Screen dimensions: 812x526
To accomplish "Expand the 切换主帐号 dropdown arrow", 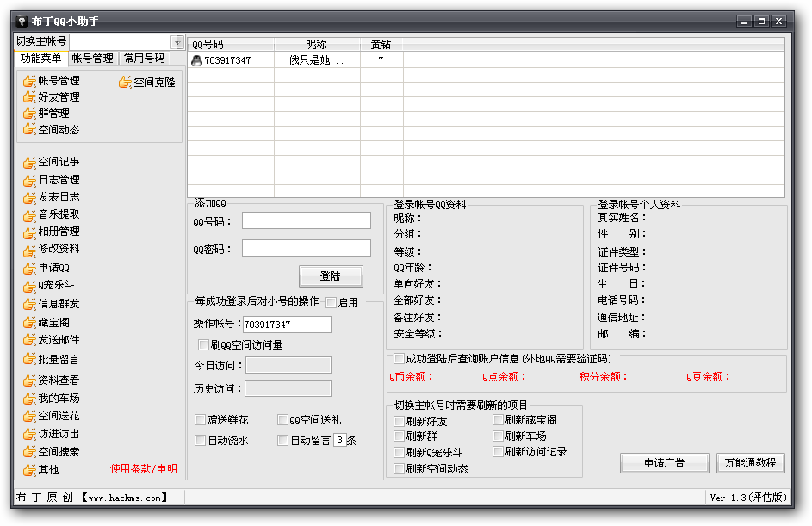I will coord(177,42).
